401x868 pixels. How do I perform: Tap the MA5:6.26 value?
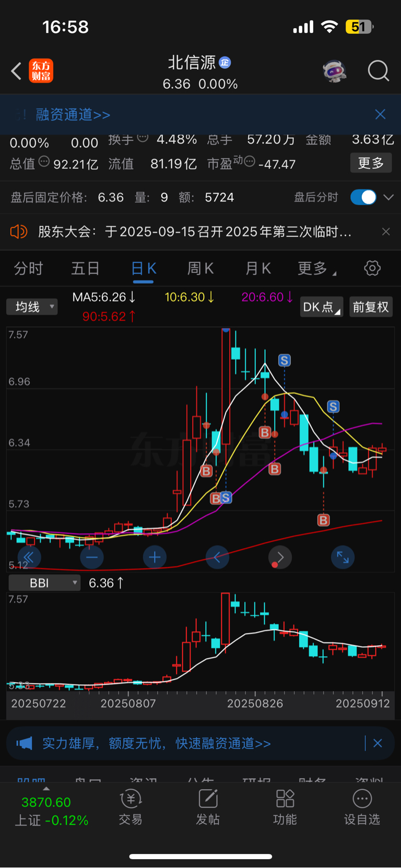[x=104, y=297]
